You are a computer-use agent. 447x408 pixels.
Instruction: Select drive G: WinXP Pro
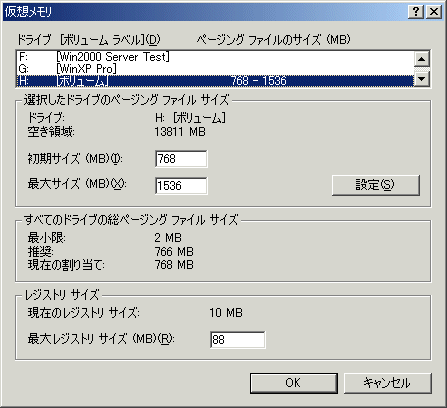[215, 69]
